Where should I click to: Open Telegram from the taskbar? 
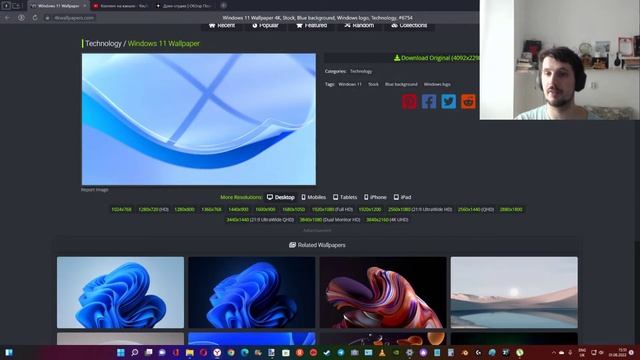(x=341, y=353)
